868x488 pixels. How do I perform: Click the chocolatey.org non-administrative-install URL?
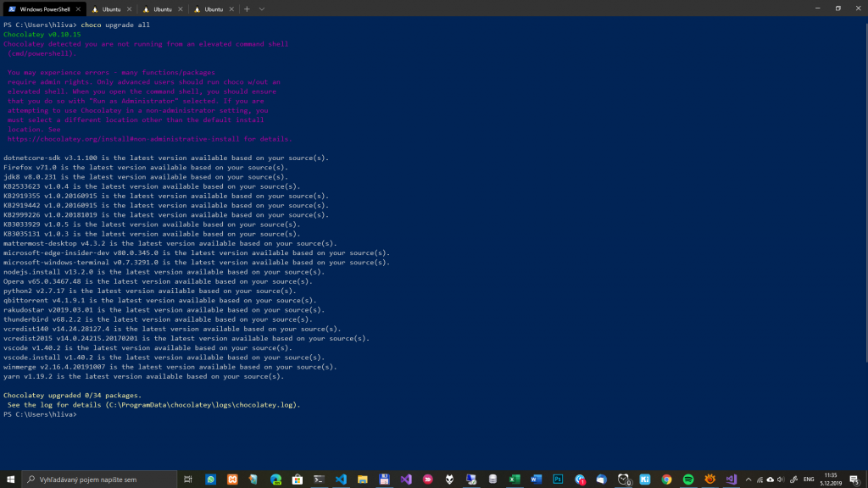[x=124, y=139]
